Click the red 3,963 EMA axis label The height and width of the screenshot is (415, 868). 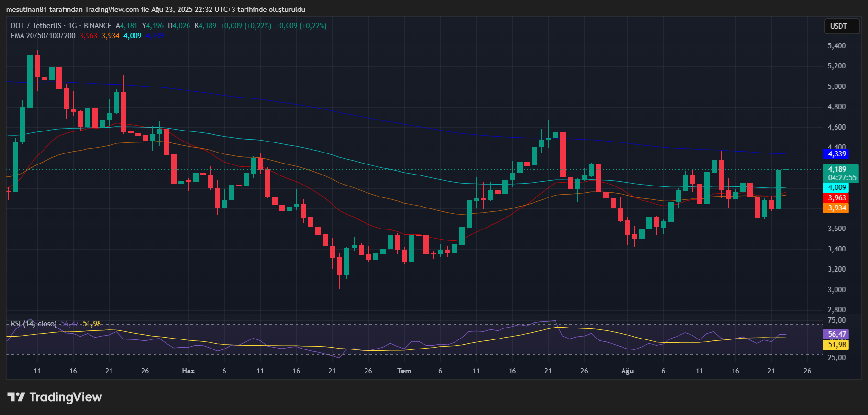pos(836,198)
